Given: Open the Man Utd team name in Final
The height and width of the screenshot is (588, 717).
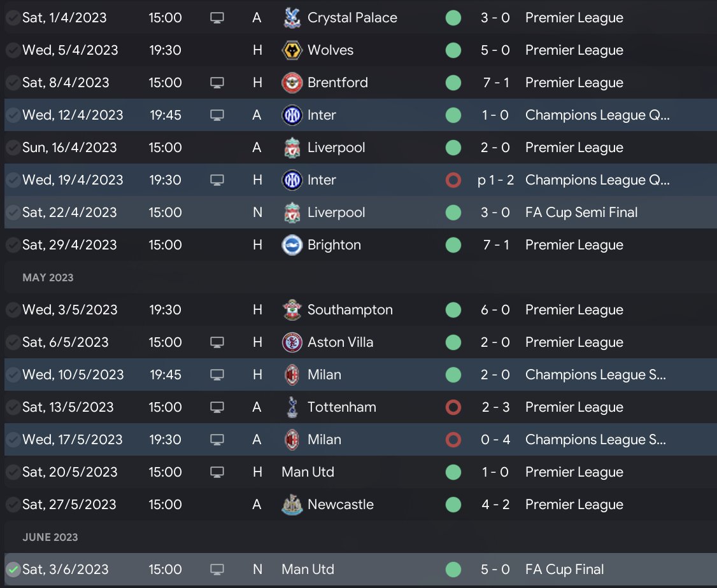Looking at the screenshot, I should coord(308,570).
